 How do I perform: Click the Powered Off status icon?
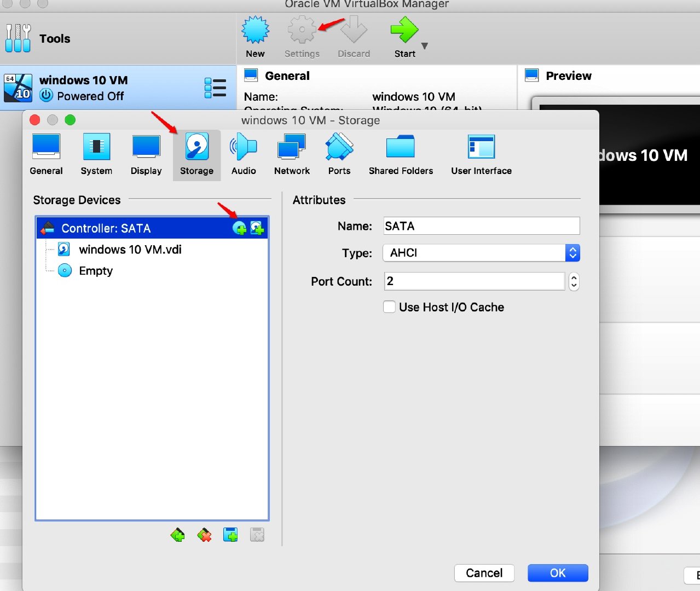[x=47, y=95]
